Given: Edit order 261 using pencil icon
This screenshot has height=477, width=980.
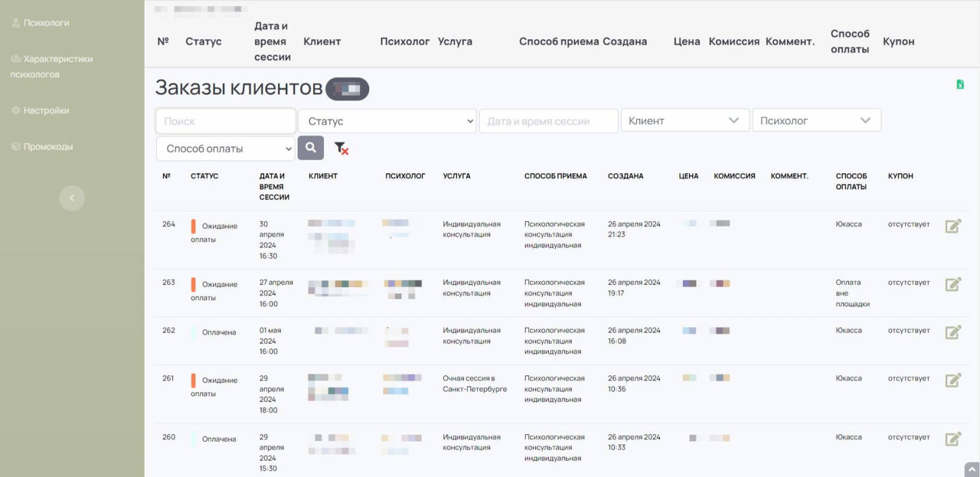Looking at the screenshot, I should pyautogui.click(x=952, y=380).
